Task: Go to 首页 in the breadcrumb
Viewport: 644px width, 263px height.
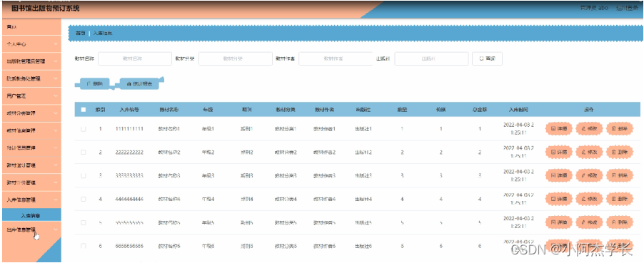Action: point(81,33)
